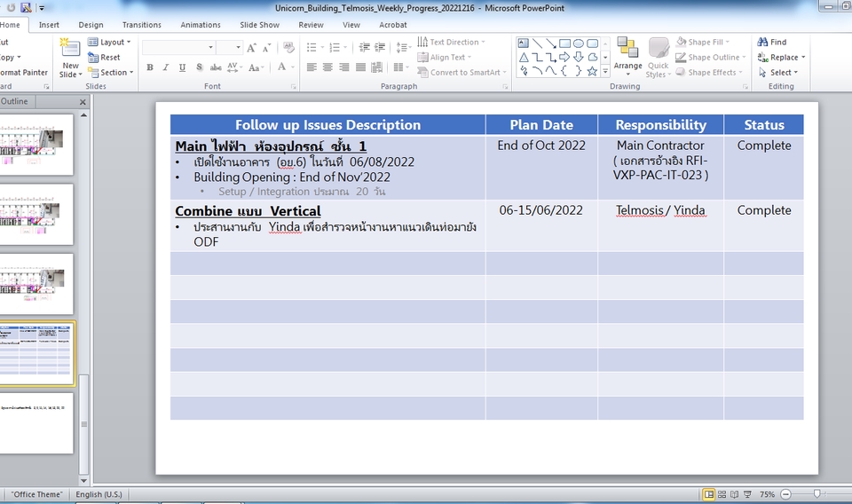852x504 pixels.
Task: Select the Isosceles Triangle shape
Action: tap(524, 57)
